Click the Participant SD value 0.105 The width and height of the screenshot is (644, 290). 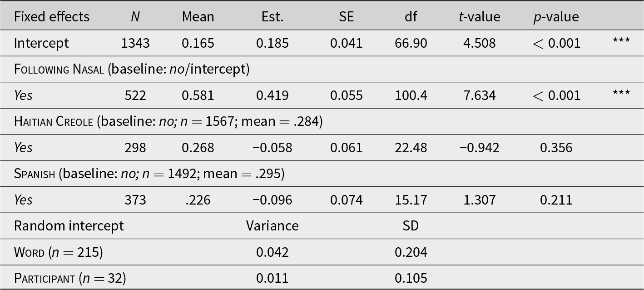[411, 278]
